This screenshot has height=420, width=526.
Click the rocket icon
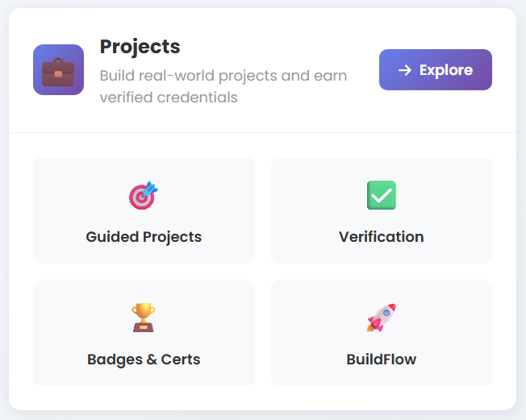point(381,318)
